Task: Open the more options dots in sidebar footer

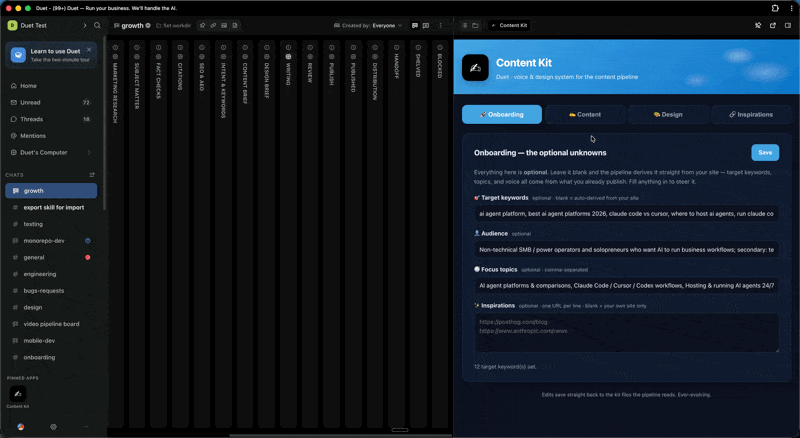Action: pyautogui.click(x=86, y=427)
